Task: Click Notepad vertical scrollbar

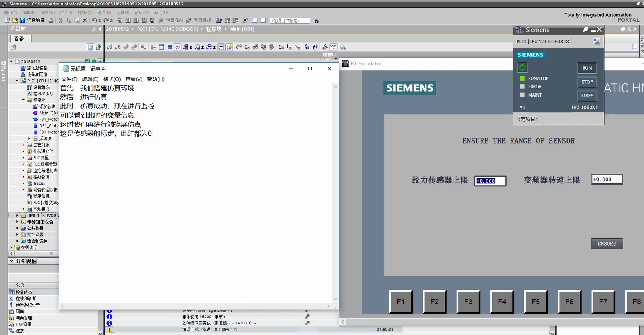Action: tap(335, 193)
